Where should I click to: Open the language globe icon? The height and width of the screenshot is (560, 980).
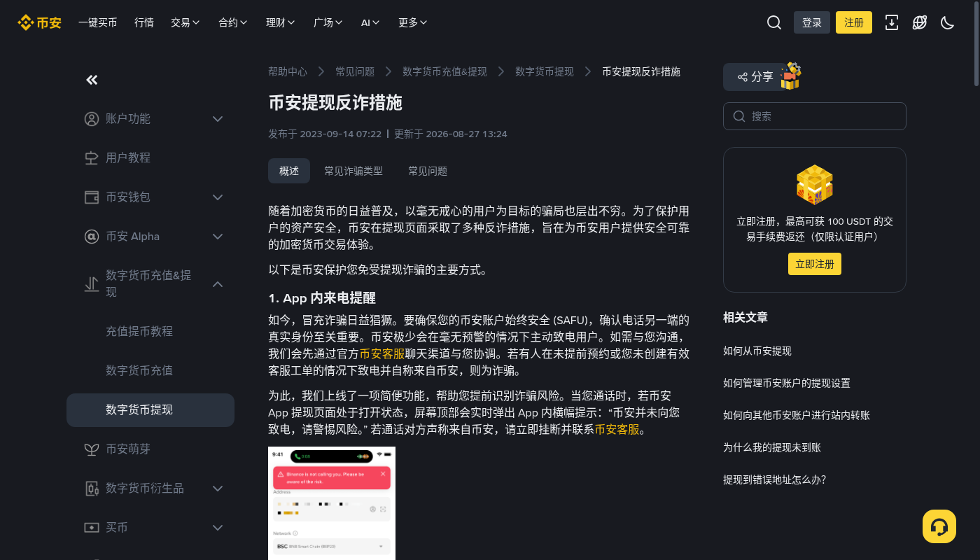(920, 22)
